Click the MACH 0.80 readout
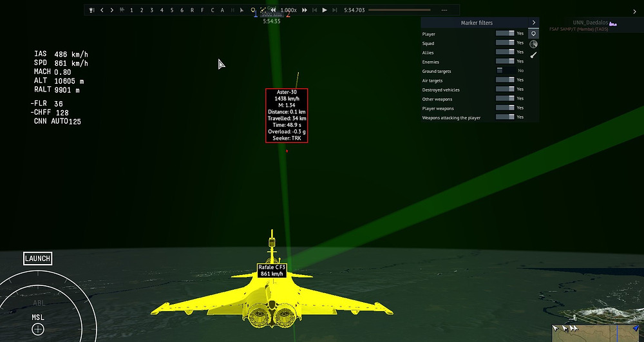This screenshot has height=342, width=644. 52,72
